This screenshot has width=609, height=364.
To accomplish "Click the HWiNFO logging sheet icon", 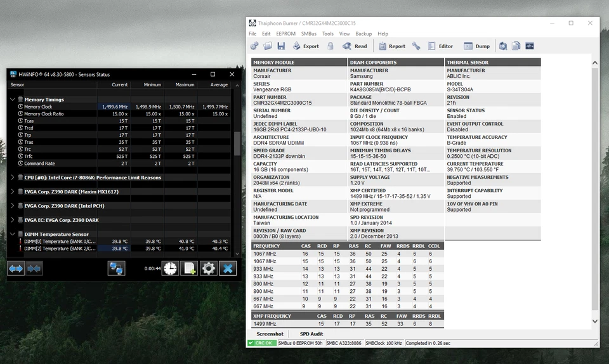I will [189, 268].
